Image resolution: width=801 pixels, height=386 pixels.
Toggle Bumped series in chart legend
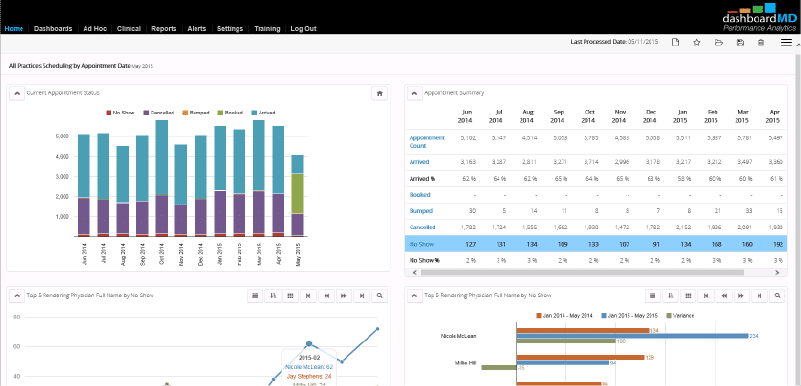coord(196,112)
